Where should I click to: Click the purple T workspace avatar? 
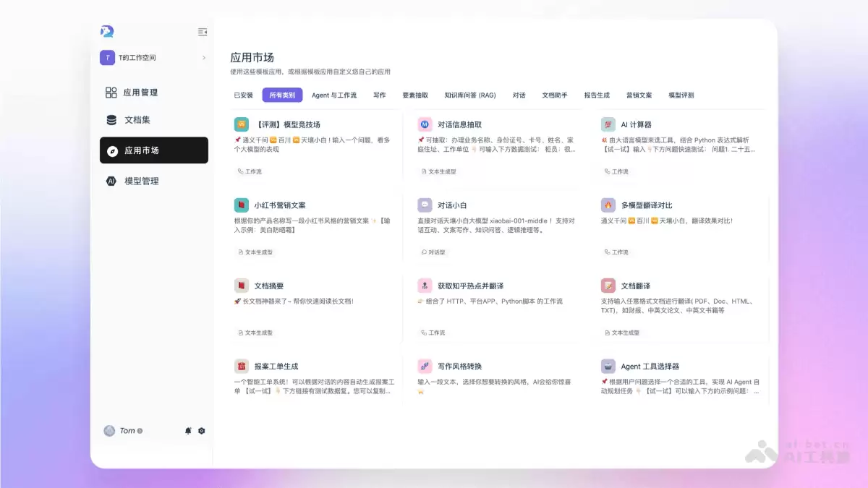tap(107, 58)
